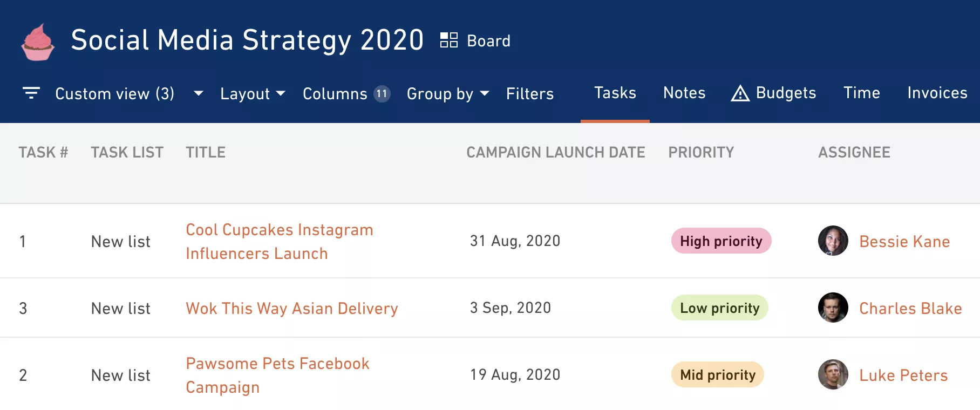Switch to the Notes tab

point(684,93)
